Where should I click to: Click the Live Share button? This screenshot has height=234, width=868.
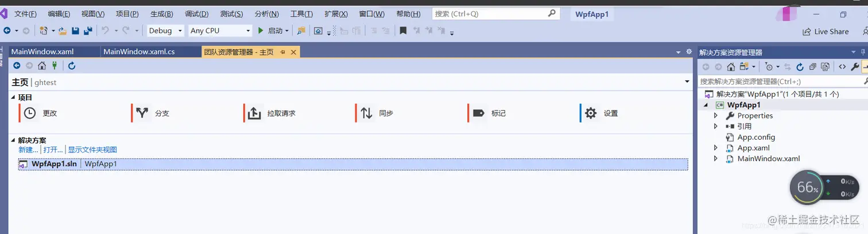(x=826, y=32)
